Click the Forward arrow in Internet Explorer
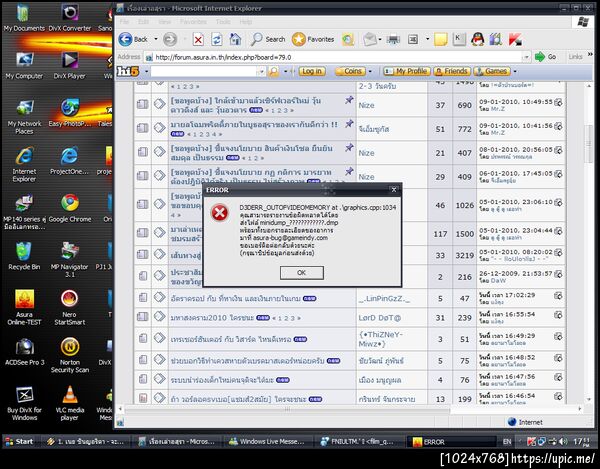The height and width of the screenshot is (469, 600). click(170, 39)
